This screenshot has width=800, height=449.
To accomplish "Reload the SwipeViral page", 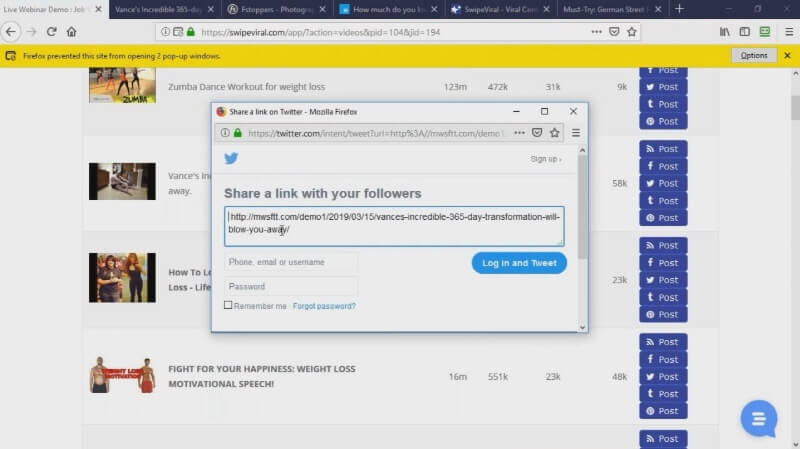I will (51, 32).
